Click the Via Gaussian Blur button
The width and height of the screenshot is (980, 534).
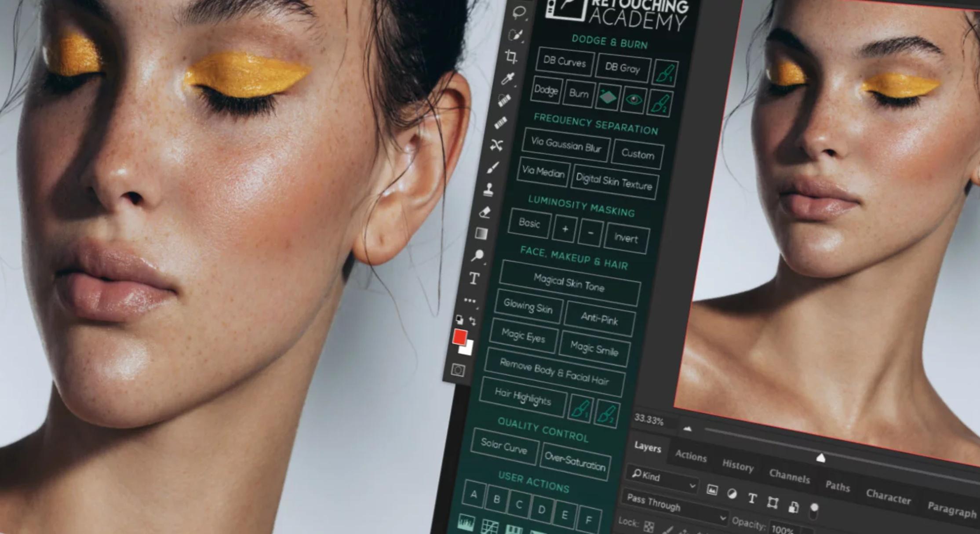[x=566, y=145]
